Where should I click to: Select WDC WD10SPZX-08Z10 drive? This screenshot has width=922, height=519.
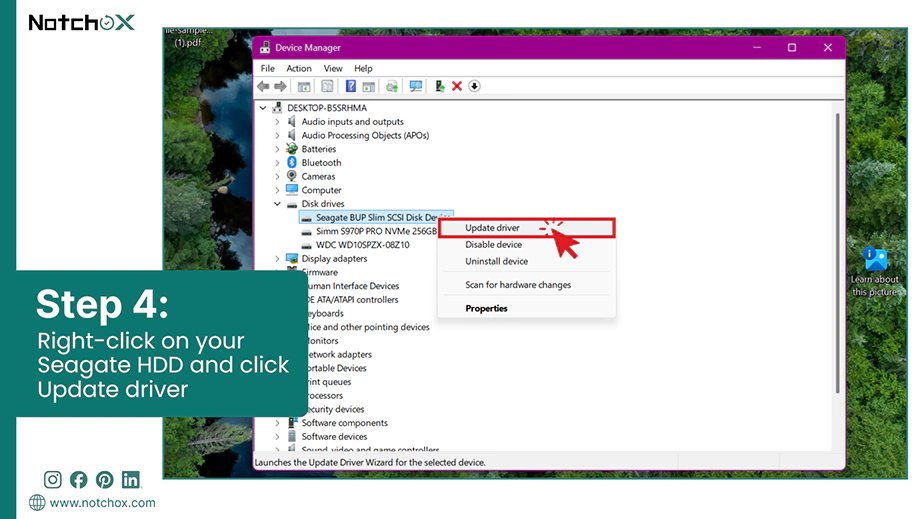[362, 245]
